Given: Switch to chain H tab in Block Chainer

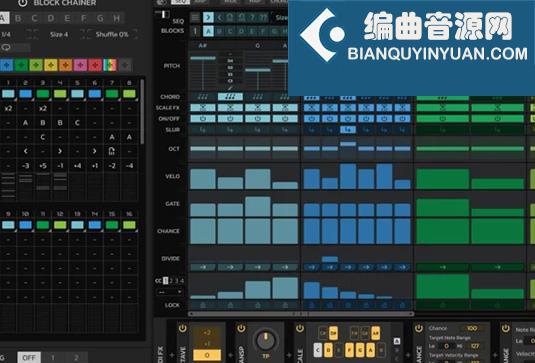Looking at the screenshot, I should (x=116, y=18).
